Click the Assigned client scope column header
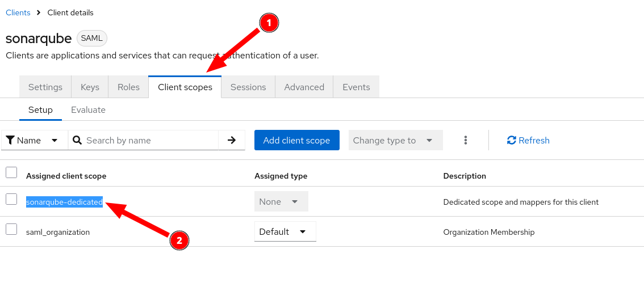Viewport: 644px width, 283px height. (66, 176)
